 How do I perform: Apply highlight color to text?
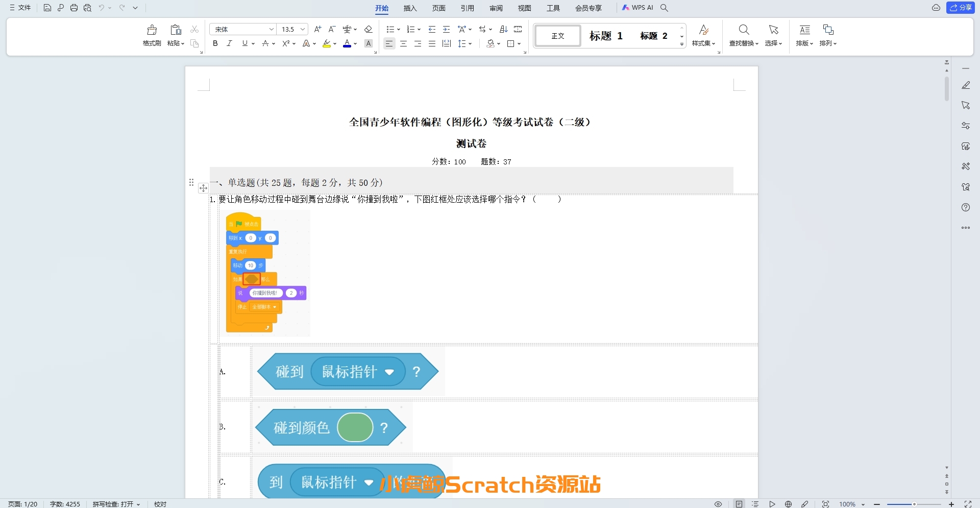click(327, 44)
